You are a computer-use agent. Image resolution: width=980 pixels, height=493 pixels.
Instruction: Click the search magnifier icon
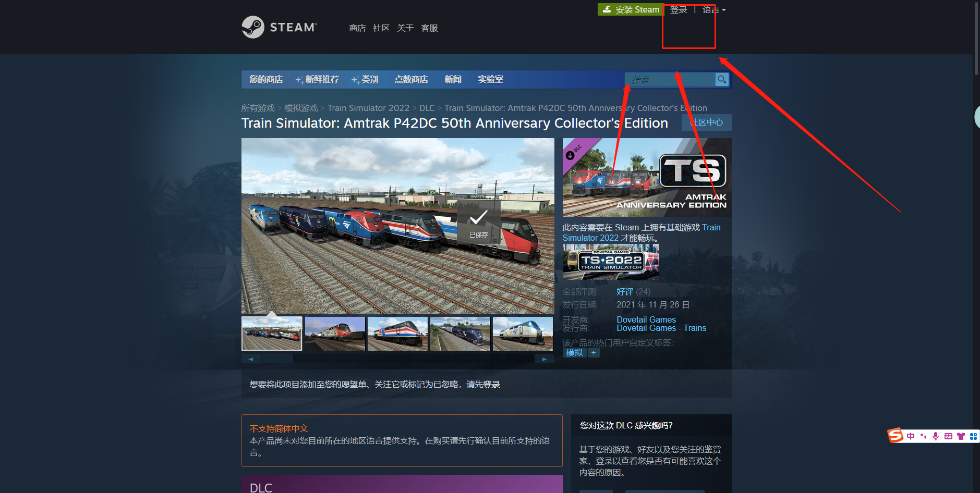click(x=722, y=79)
